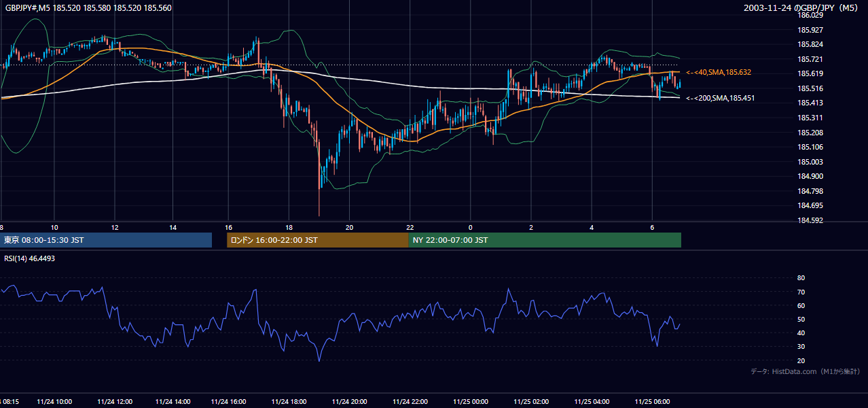Click hour 0 on the chart axis
The height and width of the screenshot is (408, 868).
pos(470,227)
